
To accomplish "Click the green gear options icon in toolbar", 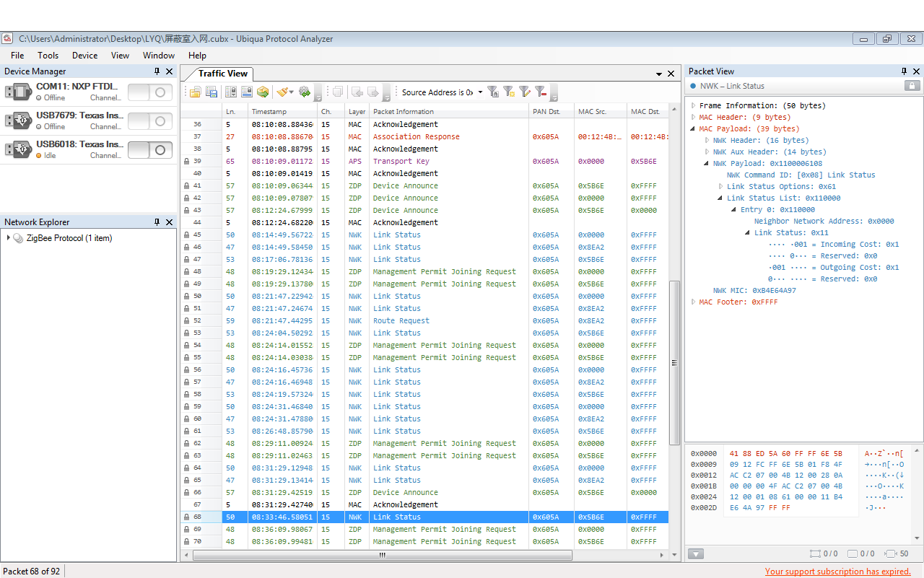I will click(305, 92).
